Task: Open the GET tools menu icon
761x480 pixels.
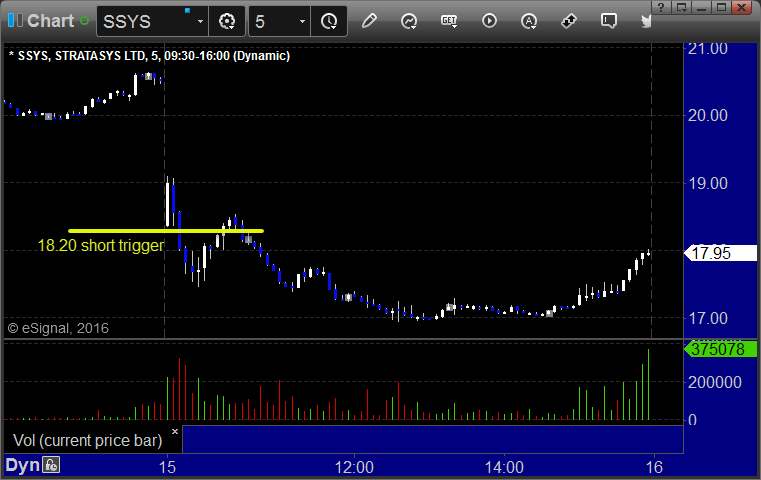Action: click(x=449, y=21)
